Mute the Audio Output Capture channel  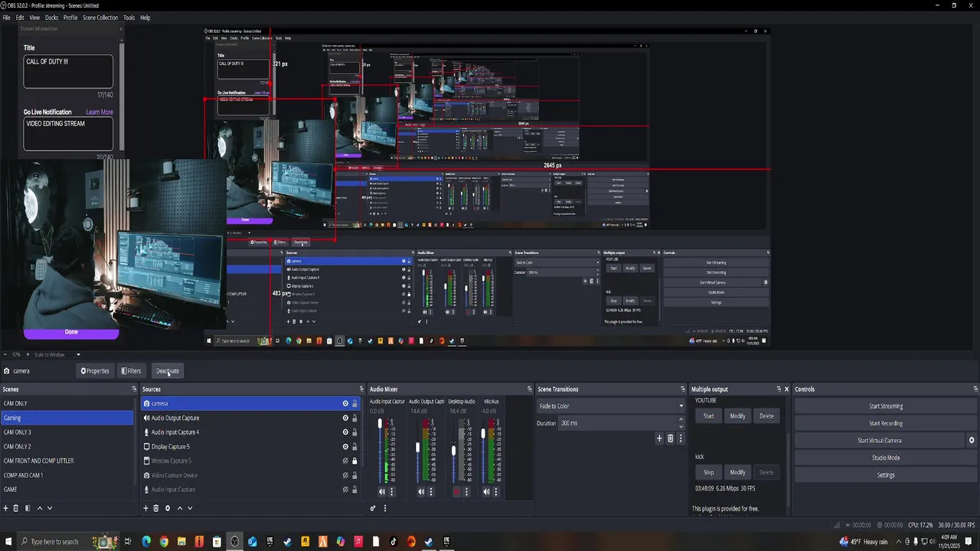[421, 492]
